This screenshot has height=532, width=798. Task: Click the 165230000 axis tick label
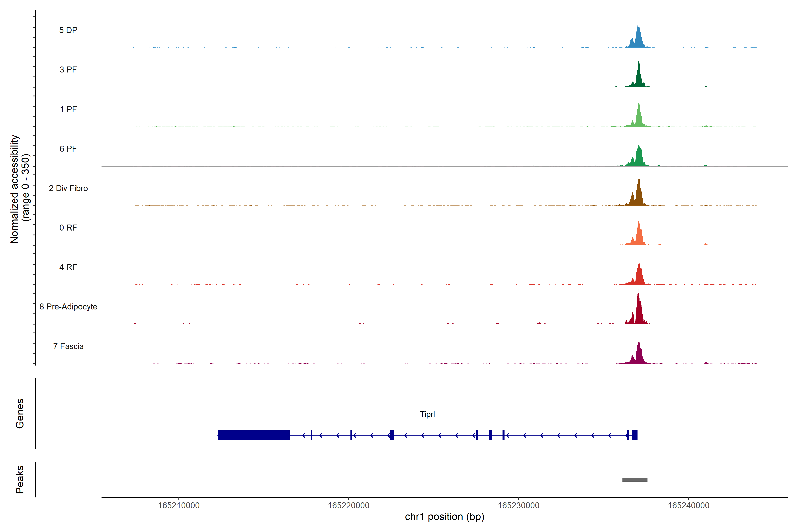pos(518,506)
